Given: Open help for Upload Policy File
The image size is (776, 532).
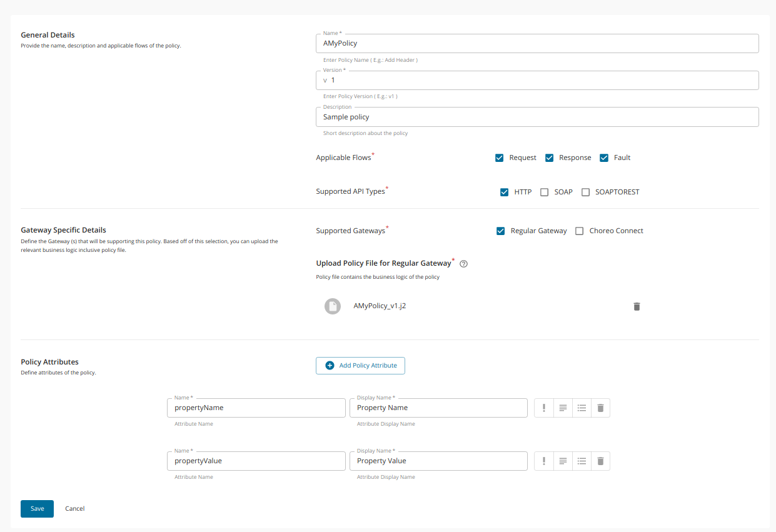Looking at the screenshot, I should coord(463,264).
